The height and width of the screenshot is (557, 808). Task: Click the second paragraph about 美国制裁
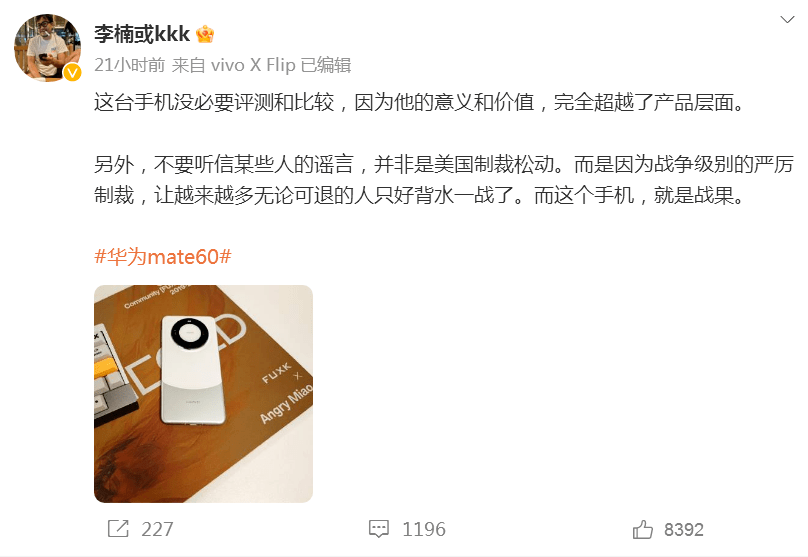[444, 180]
